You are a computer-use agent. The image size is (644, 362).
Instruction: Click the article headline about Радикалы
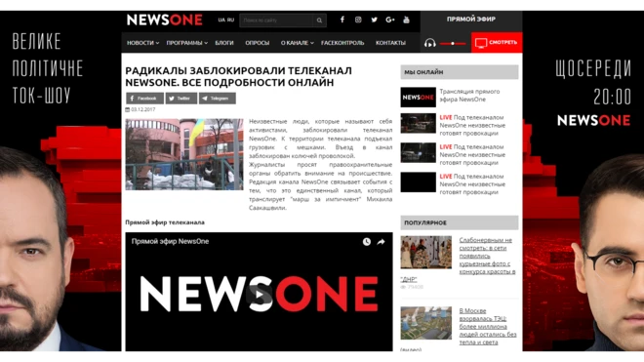point(239,76)
